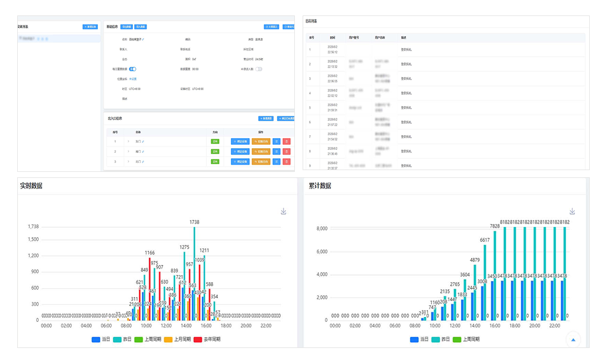Screen dimensions: 607x364
Task: Click the back-to-top arrow button
Action: click(x=573, y=340)
